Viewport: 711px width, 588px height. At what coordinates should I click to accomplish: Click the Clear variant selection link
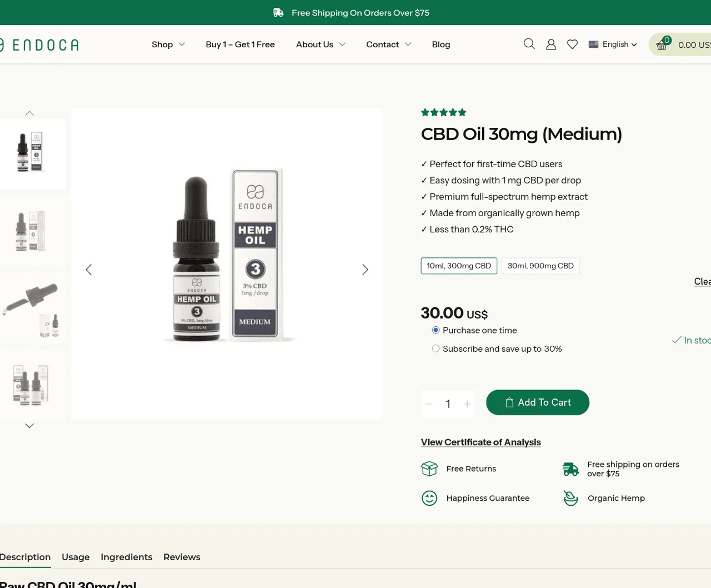coord(702,281)
